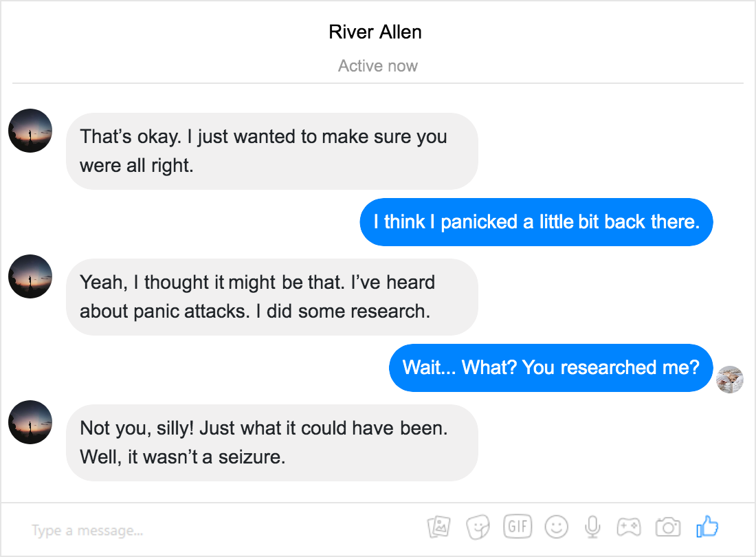Viewport: 756px width, 557px height.
Task: Open the photo attachment icon
Action: [x=438, y=527]
